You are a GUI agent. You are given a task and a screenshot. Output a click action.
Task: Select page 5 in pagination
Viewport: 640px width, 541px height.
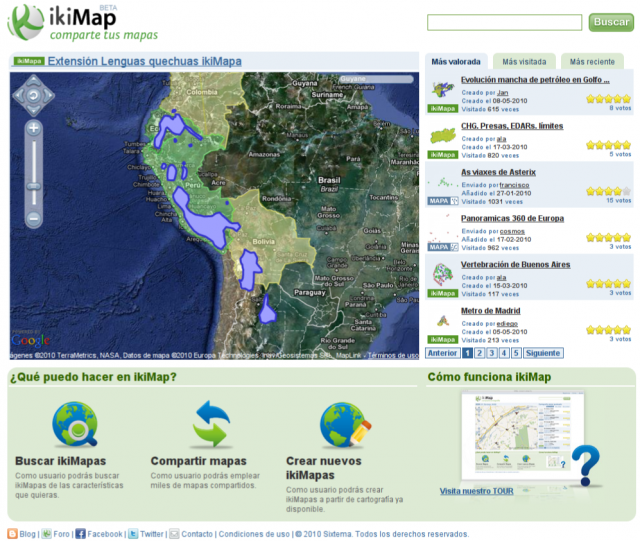[x=516, y=353]
